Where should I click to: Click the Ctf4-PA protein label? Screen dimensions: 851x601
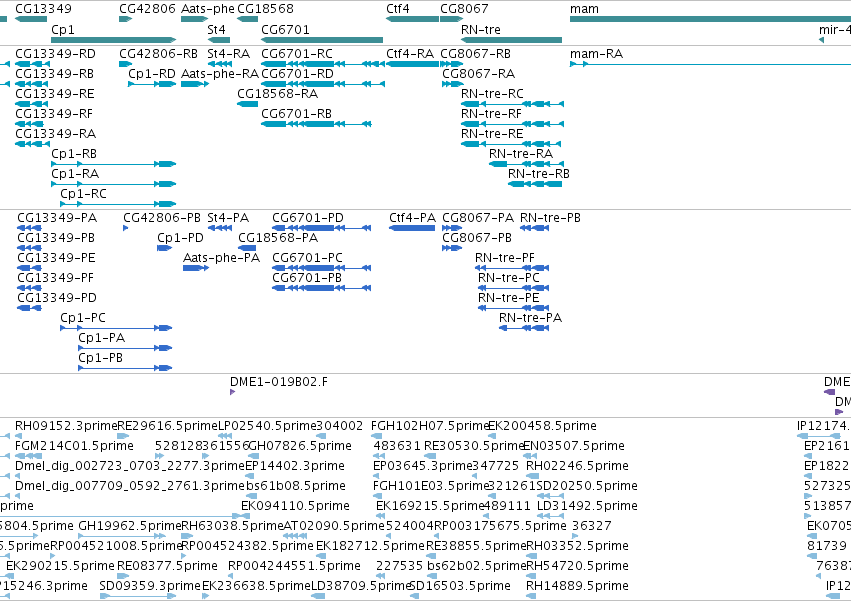click(x=412, y=218)
